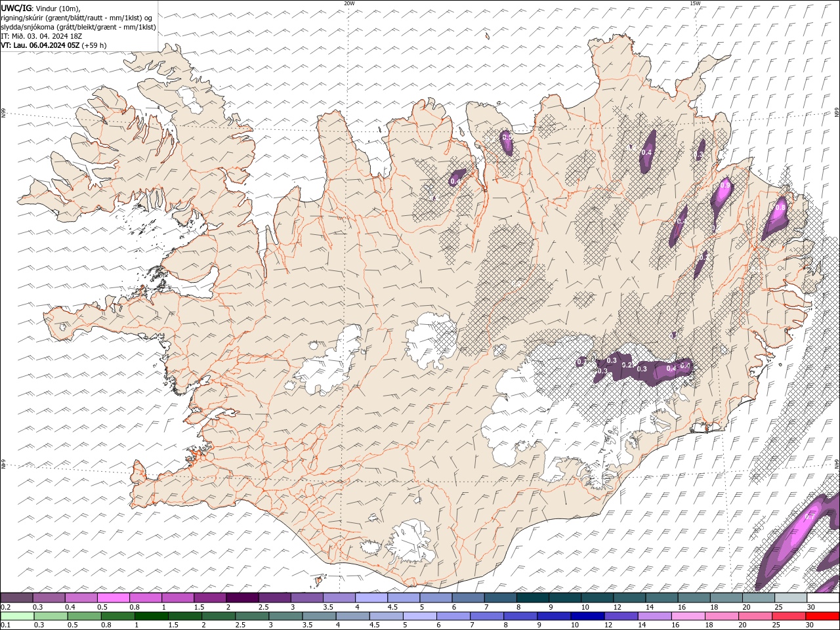
Task: Select the dark mauve 0.2 swatch in upper legend
Action: (17, 598)
